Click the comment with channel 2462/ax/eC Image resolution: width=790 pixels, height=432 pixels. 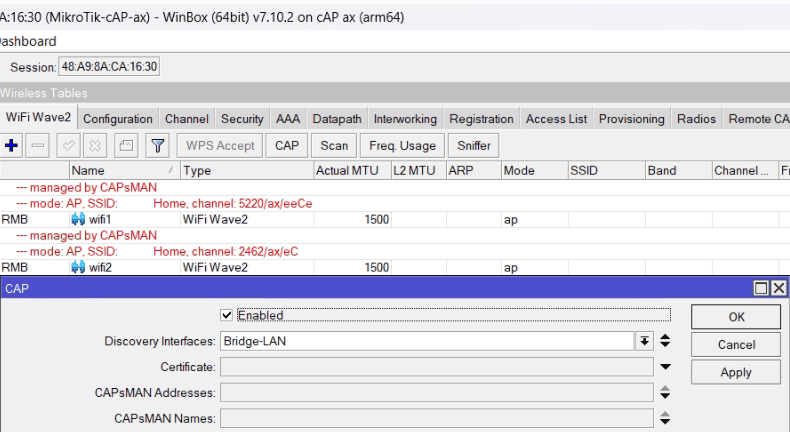pos(157,251)
